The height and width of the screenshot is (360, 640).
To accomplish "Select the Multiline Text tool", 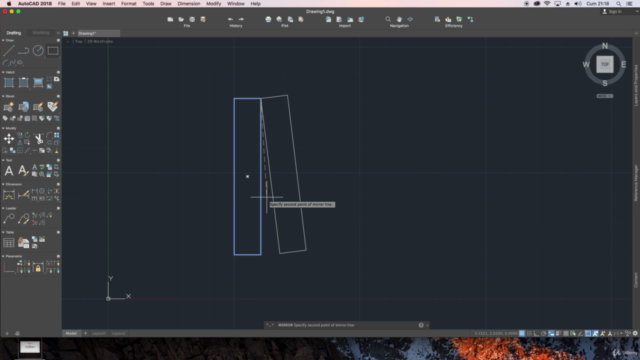I will [x=9, y=171].
